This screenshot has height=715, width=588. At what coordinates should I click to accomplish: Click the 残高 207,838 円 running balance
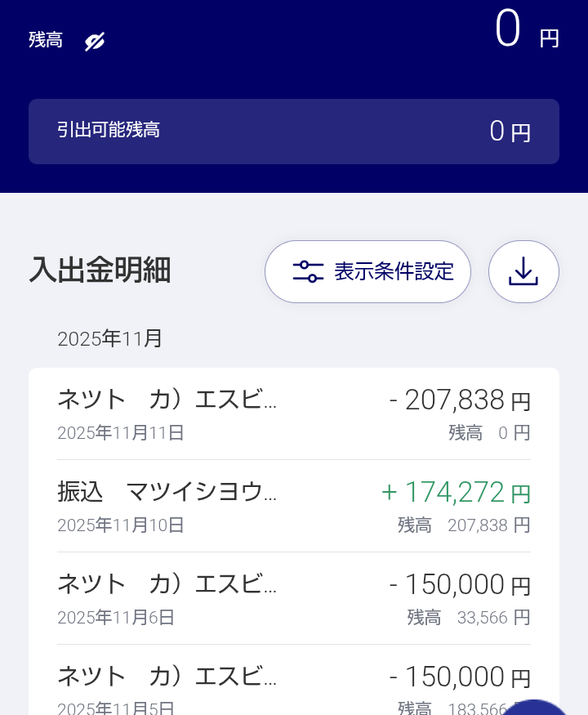(x=464, y=525)
